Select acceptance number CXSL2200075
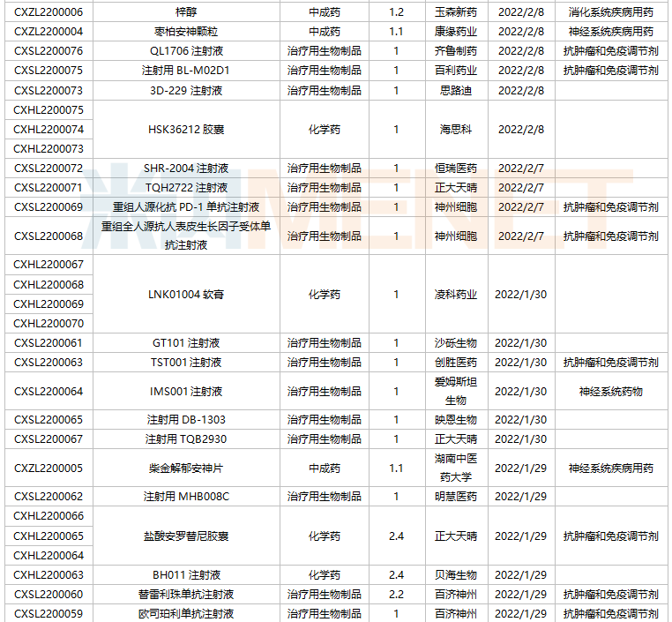672x622 pixels. [49, 71]
